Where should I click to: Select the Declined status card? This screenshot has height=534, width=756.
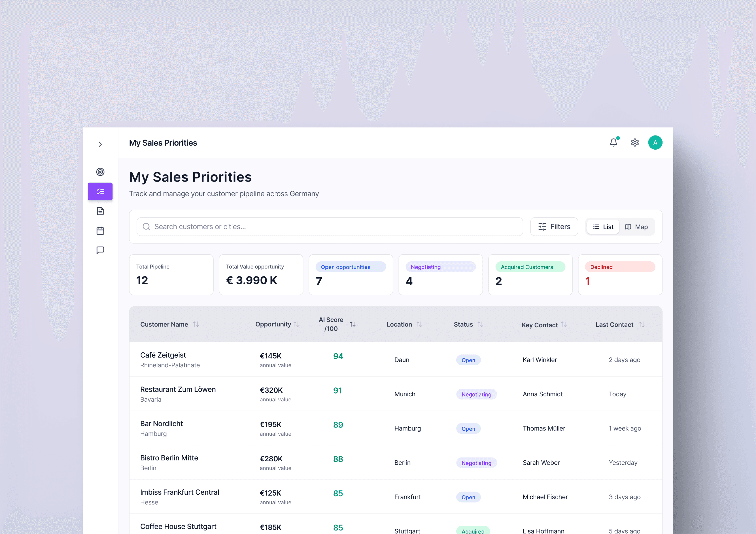(x=620, y=275)
